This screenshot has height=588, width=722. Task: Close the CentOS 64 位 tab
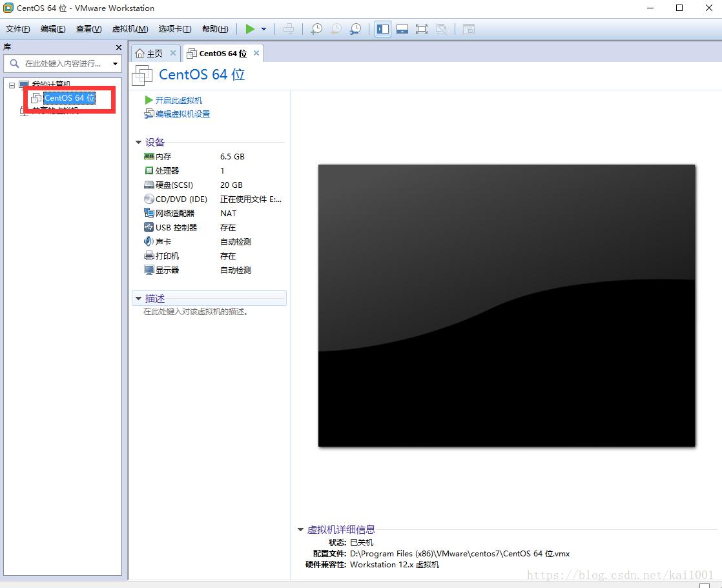(x=256, y=53)
